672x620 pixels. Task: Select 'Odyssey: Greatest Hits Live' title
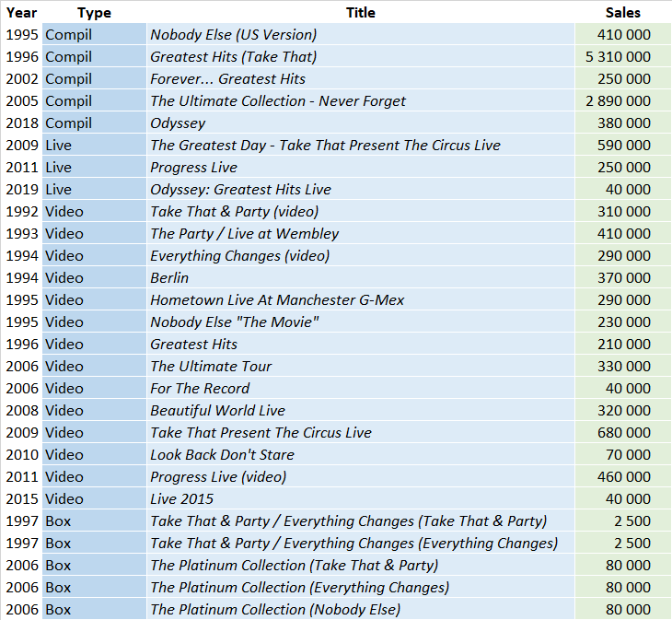coord(241,190)
